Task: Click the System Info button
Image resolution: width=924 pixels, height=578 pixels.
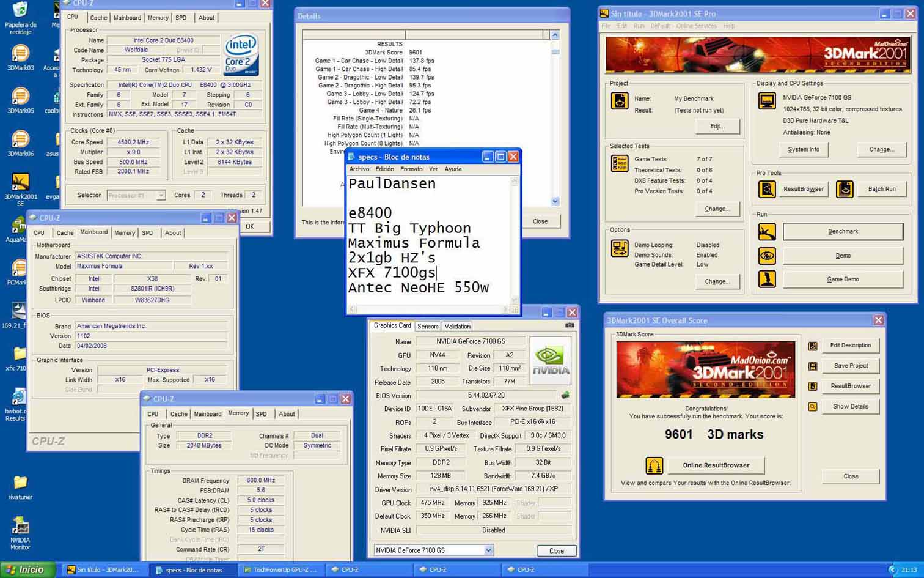Action: (804, 149)
